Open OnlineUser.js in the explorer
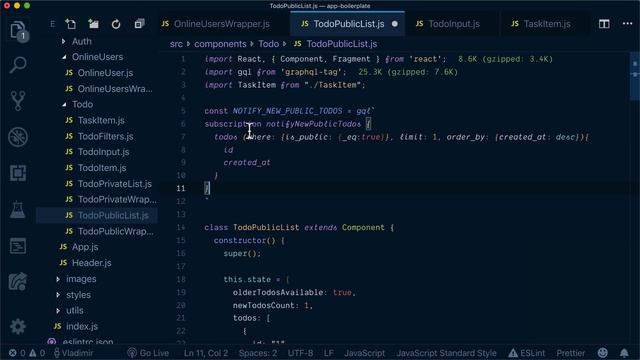 click(105, 73)
